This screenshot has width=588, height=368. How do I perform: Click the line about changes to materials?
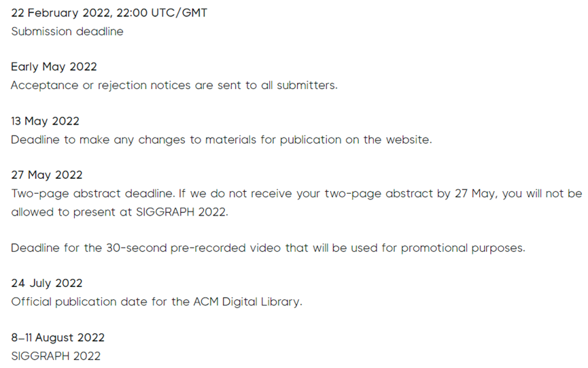[221, 139]
